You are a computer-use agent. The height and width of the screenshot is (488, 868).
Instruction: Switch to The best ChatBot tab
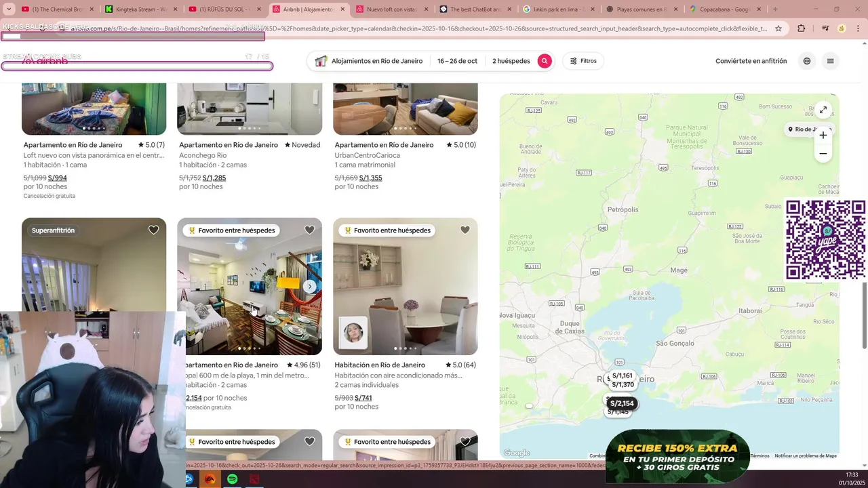(475, 9)
